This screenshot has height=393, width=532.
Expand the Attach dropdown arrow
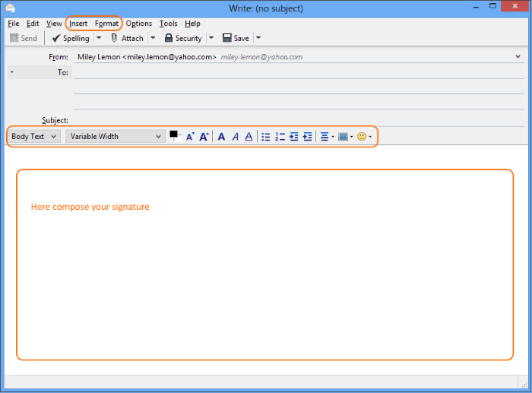[x=153, y=38]
